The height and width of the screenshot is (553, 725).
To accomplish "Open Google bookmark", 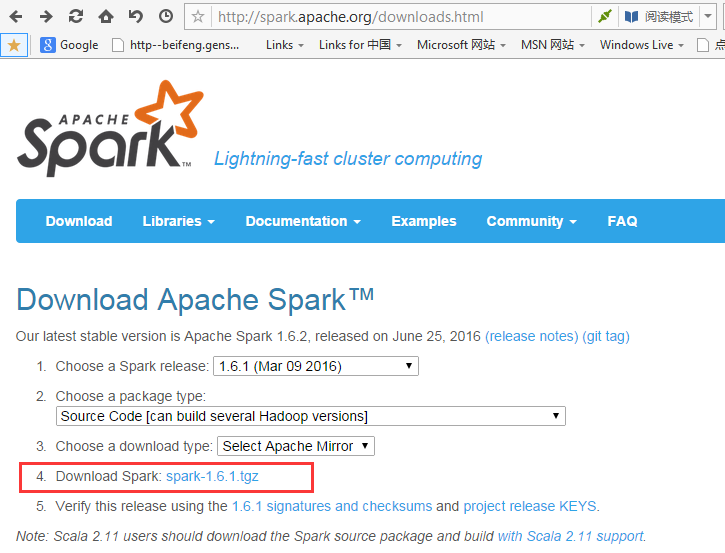I will click(69, 45).
